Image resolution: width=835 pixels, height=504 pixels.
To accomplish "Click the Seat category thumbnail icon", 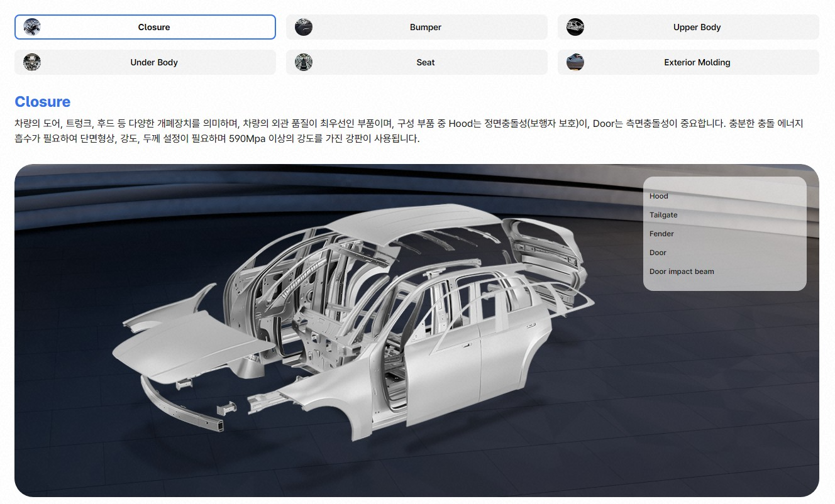I will tap(303, 62).
